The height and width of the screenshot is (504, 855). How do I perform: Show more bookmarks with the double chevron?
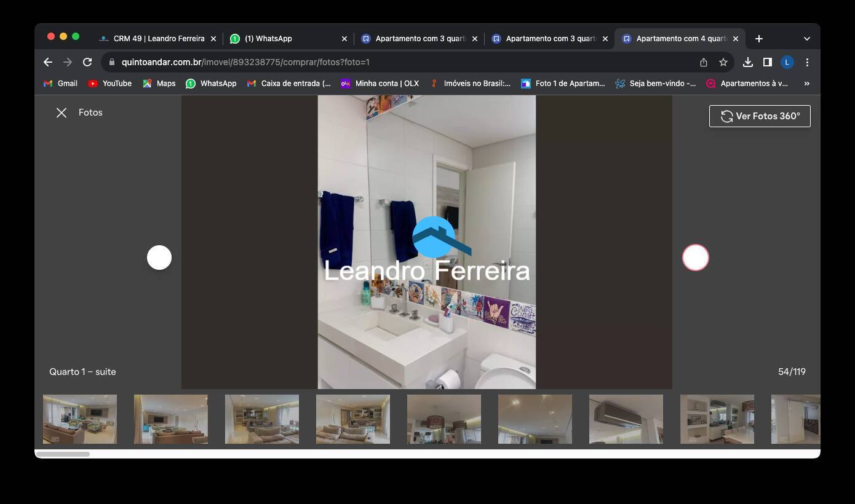(x=807, y=84)
